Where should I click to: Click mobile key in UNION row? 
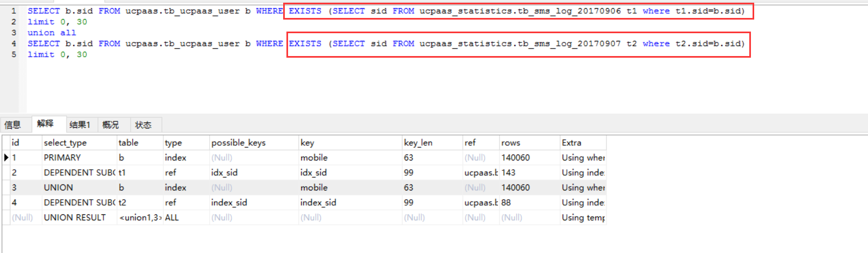[350, 188]
